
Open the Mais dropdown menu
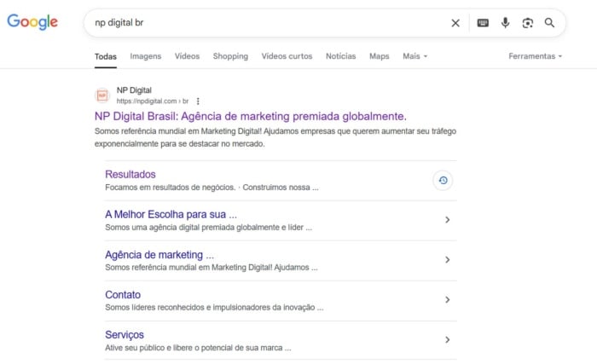tap(415, 56)
